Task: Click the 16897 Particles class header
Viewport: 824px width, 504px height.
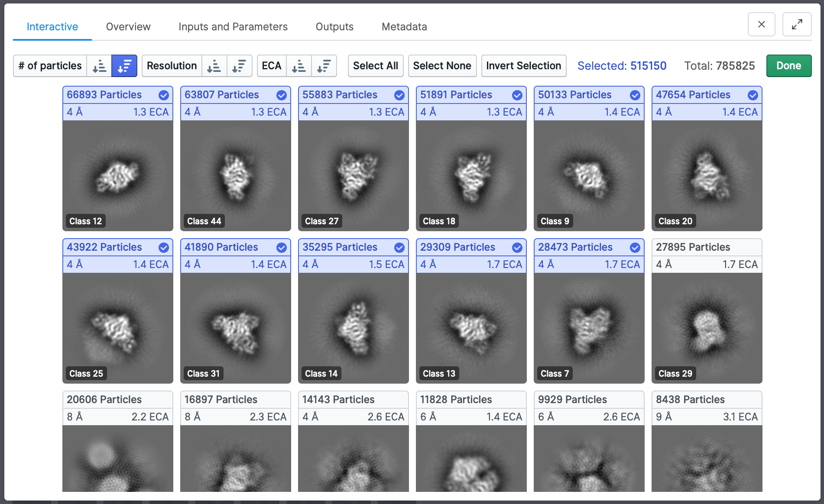Action: [x=236, y=400]
